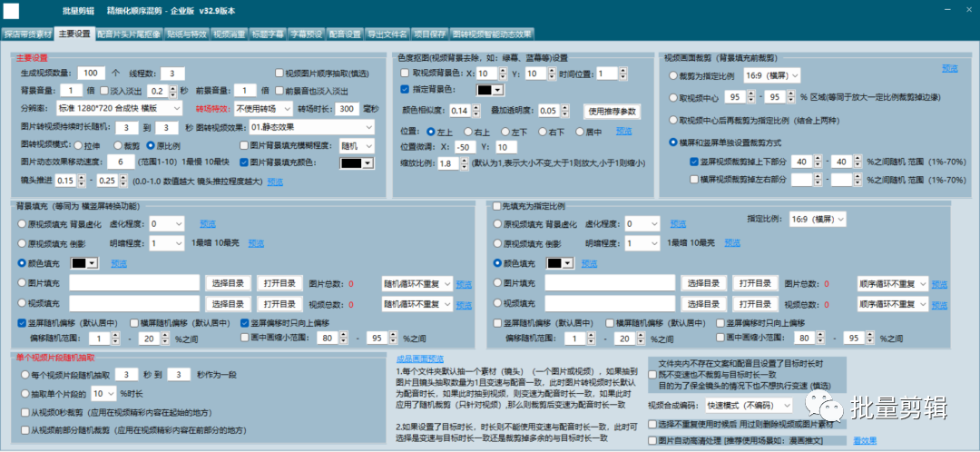The image size is (980, 452).
Task: Select the 拉伸 radio for 图转视频模式
Action: click(78, 145)
